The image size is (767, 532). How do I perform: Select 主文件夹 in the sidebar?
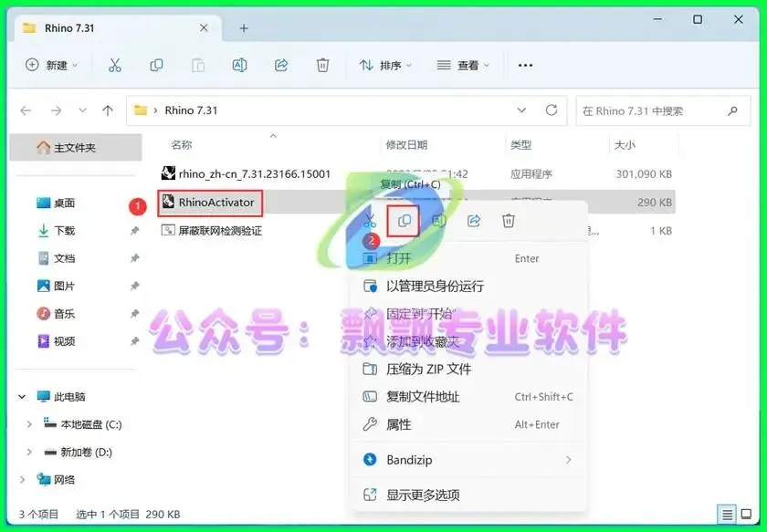tap(76, 148)
